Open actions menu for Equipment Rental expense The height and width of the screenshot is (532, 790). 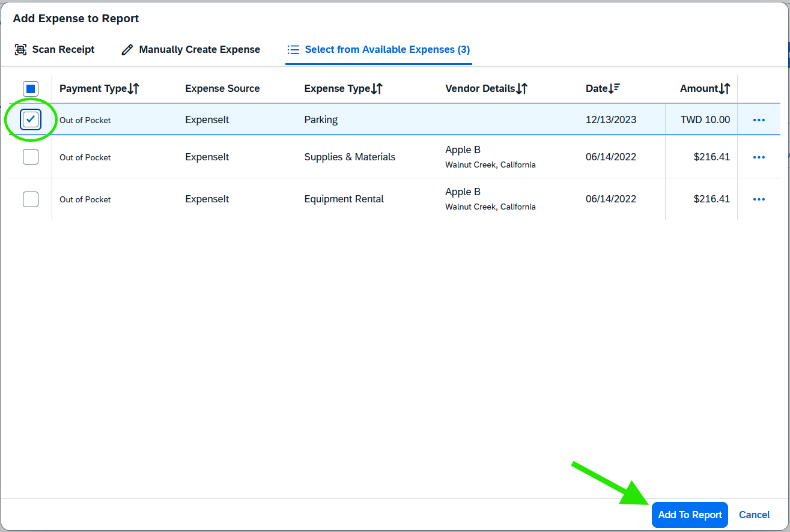(759, 199)
